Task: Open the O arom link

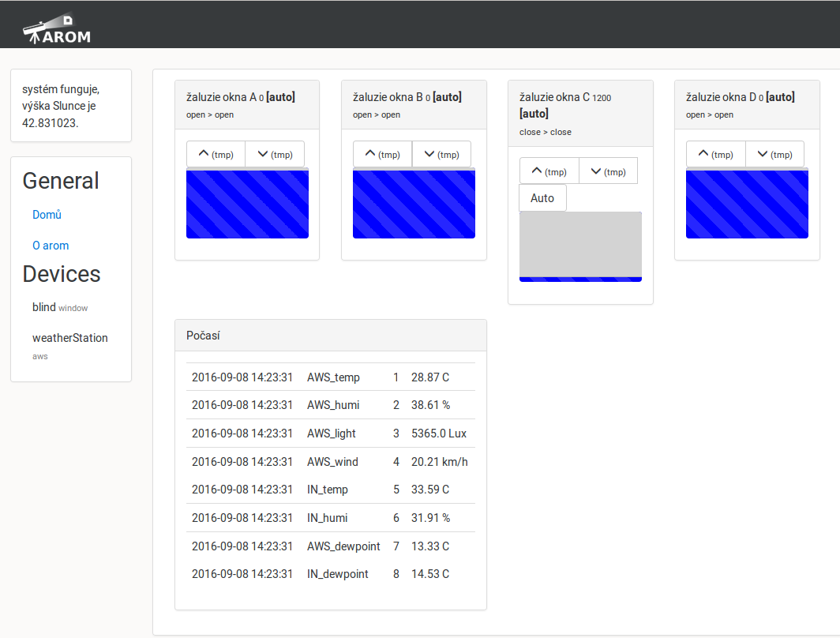Action: coord(51,246)
